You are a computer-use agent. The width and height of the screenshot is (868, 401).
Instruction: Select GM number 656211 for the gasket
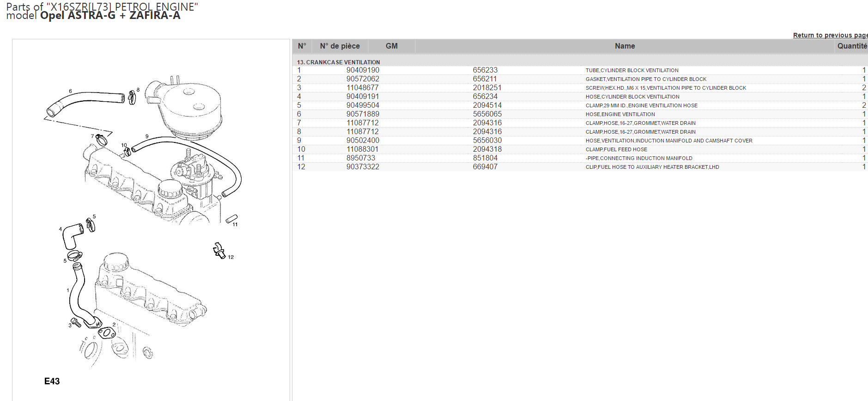[485, 79]
